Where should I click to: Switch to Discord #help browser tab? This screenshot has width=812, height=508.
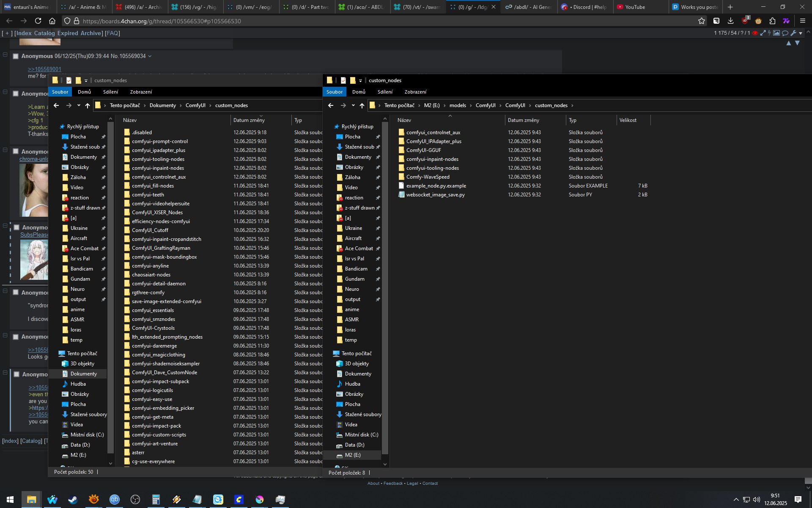585,7
